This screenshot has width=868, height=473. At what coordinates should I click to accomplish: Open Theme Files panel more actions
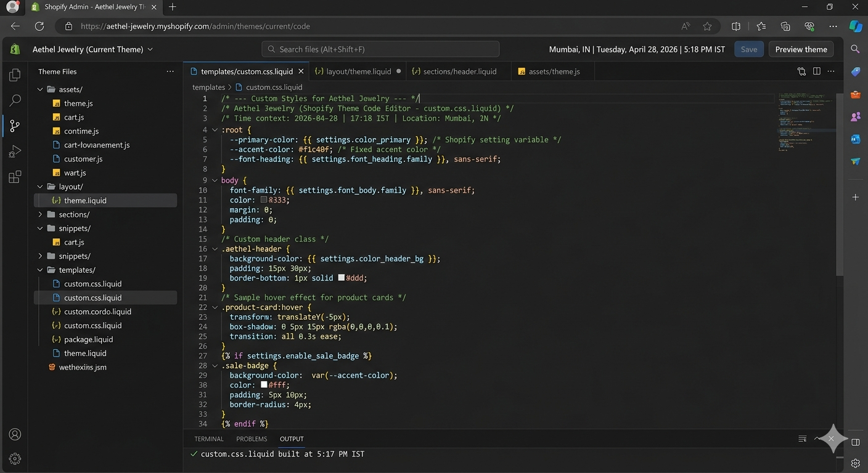pos(170,71)
